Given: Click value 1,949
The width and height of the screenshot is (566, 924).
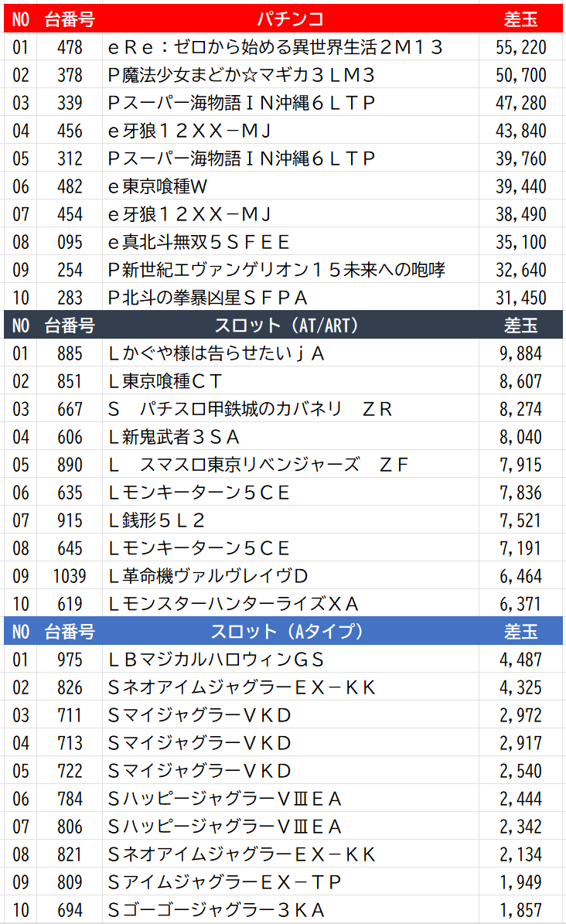Looking at the screenshot, I should [520, 882].
